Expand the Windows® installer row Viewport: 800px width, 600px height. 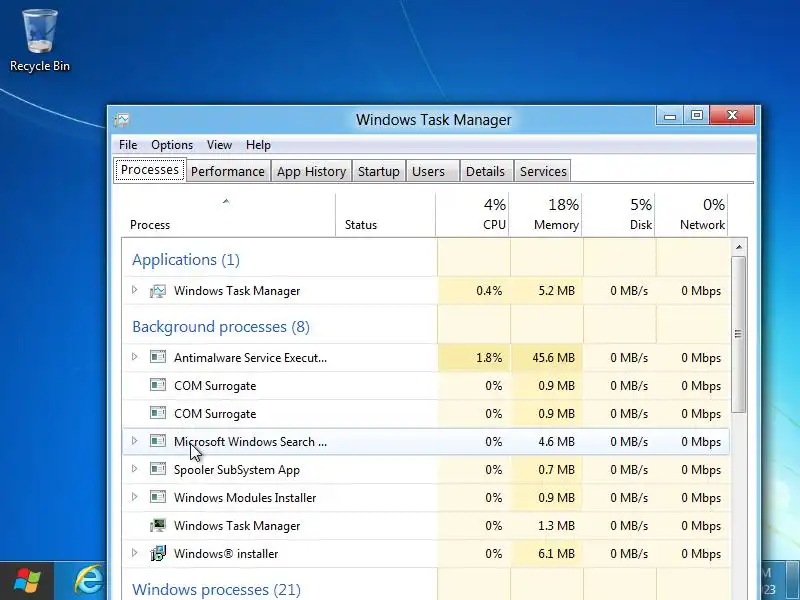[135, 553]
